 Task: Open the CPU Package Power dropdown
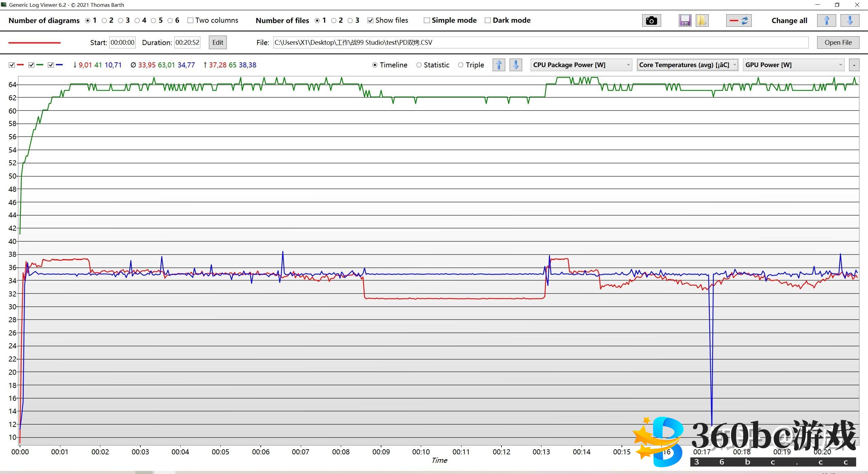tap(581, 65)
